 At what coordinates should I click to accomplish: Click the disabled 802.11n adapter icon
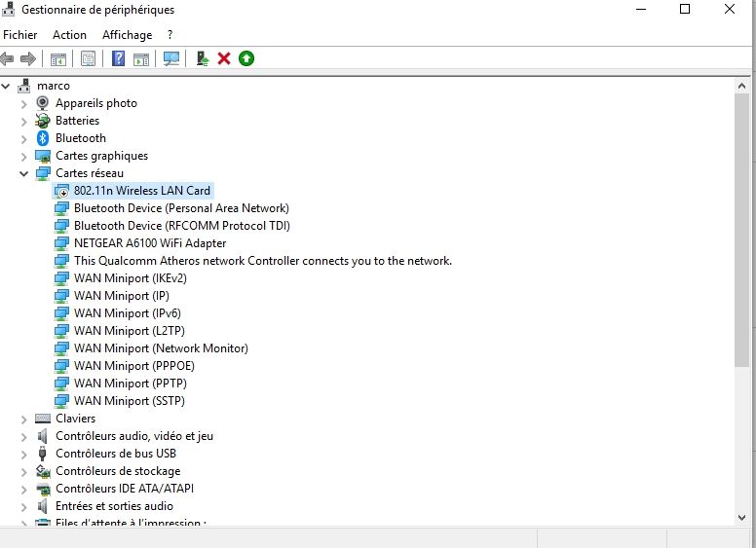click(x=61, y=191)
